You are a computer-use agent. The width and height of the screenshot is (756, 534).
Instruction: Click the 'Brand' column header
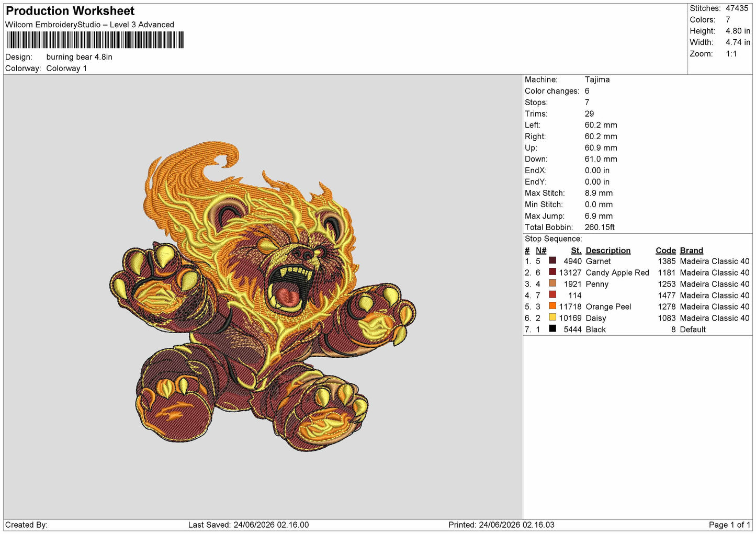pyautogui.click(x=691, y=251)
